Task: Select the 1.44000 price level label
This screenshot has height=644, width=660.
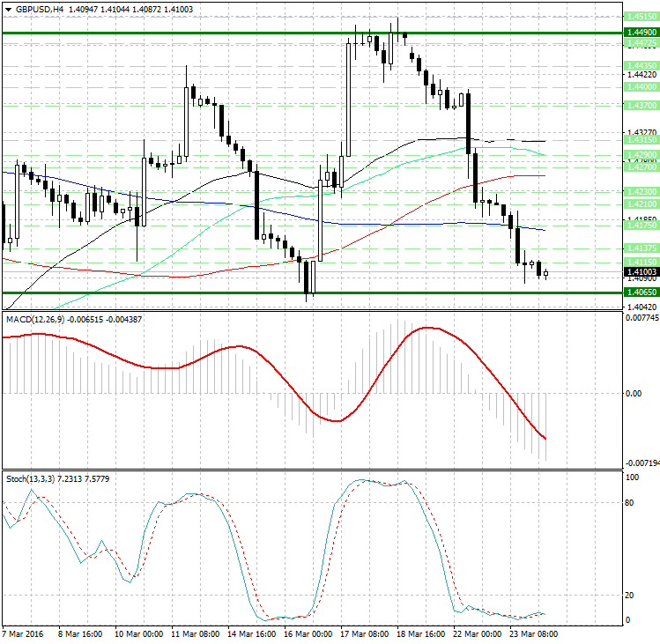Action: pyautogui.click(x=640, y=87)
